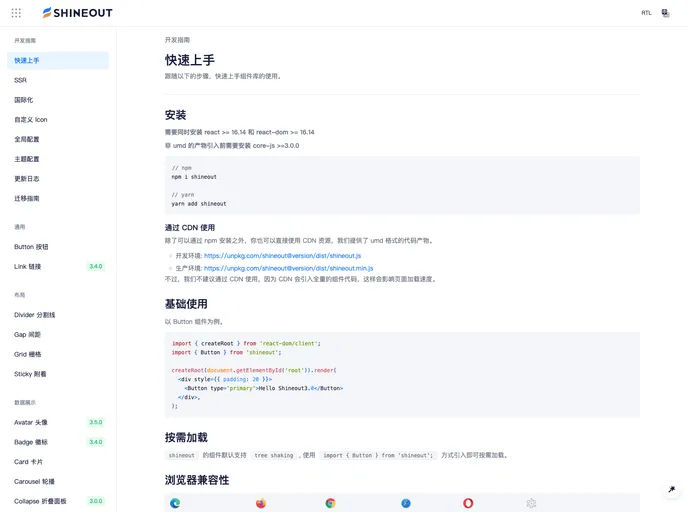Open Link 链接 component docs
This screenshot has height=512, width=688.
click(x=58, y=267)
